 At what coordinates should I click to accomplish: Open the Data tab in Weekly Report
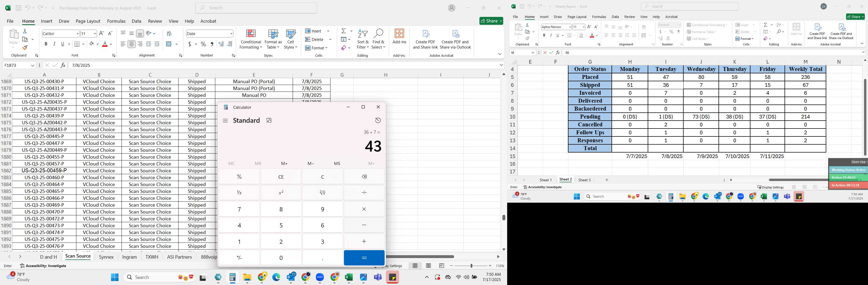(x=615, y=16)
